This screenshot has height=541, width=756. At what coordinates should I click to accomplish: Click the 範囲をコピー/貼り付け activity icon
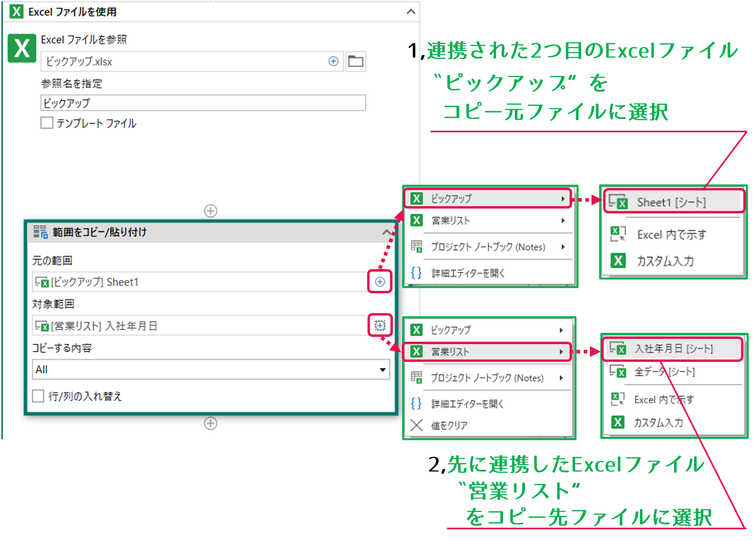40,232
